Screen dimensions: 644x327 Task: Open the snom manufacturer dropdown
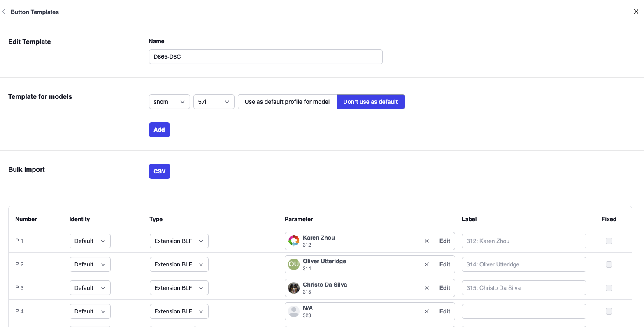(x=169, y=102)
